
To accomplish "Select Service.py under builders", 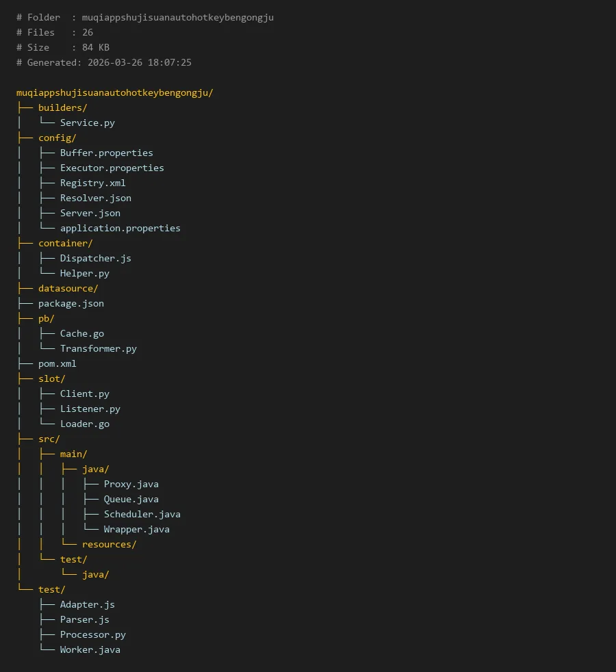I will pos(87,122).
